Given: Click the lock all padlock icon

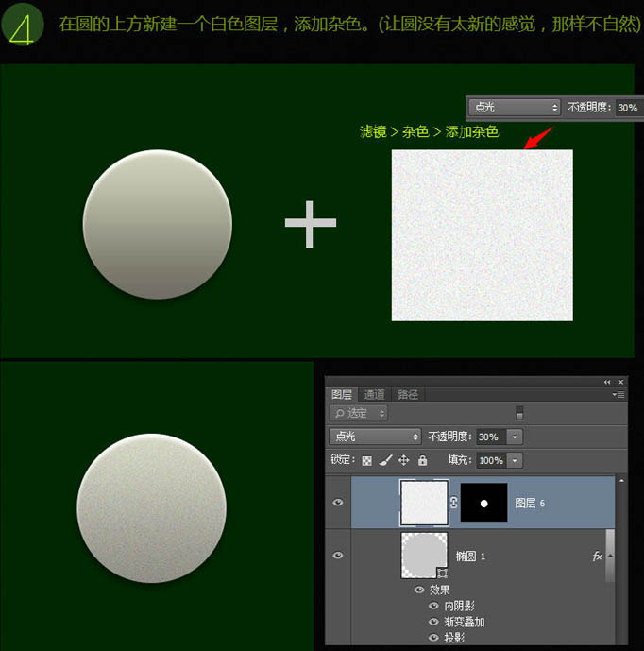Looking at the screenshot, I should pos(422,460).
